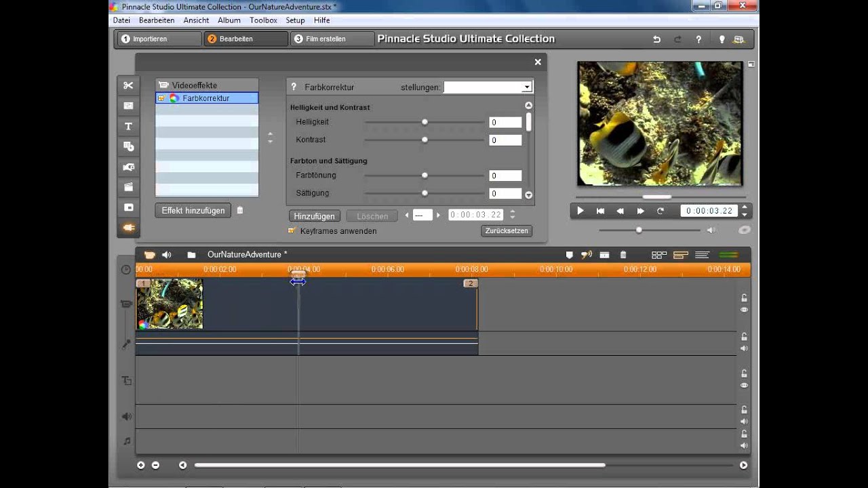The image size is (868, 488).
Task: Open the SmartMovie clapperboard tool
Action: pos(128,187)
